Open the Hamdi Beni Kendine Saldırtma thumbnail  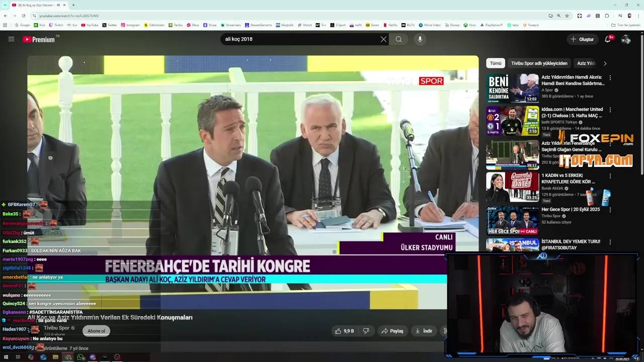pyautogui.click(x=512, y=88)
